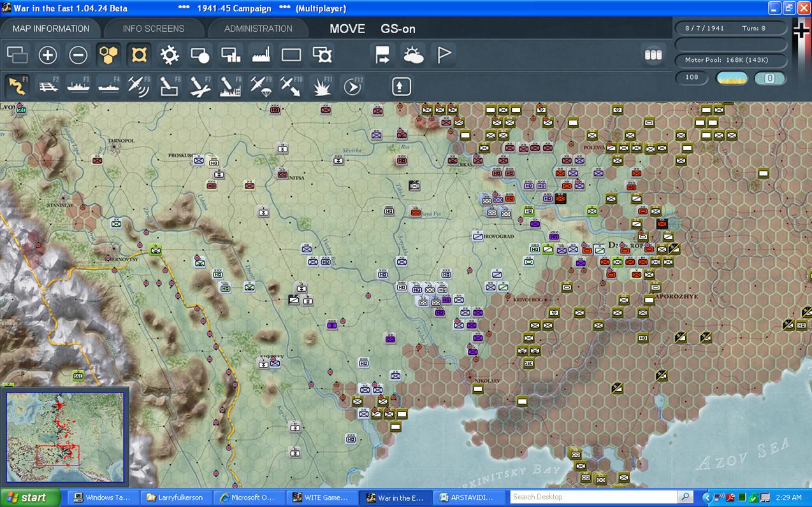Screen dimensions: 812x507
Task: Open the Info Screens tab
Action: tap(154, 29)
